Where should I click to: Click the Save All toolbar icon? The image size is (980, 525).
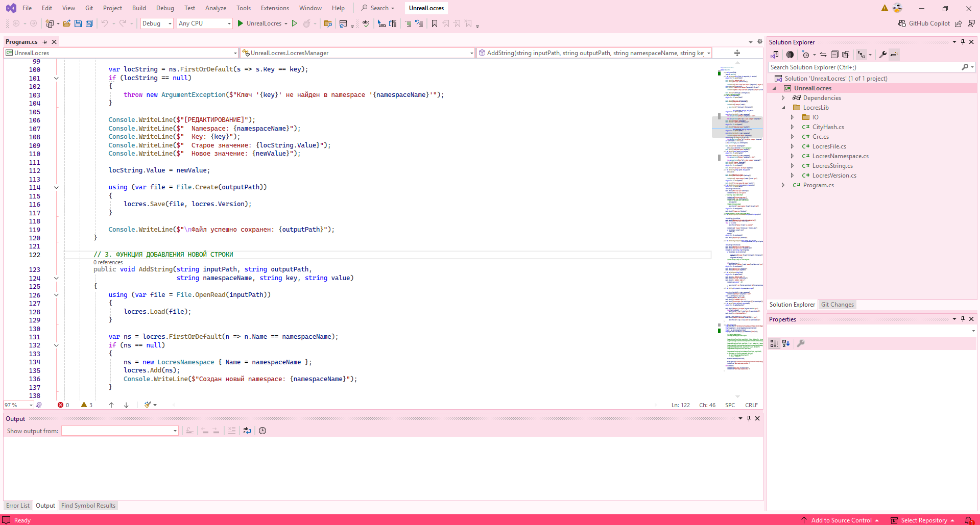click(89, 23)
